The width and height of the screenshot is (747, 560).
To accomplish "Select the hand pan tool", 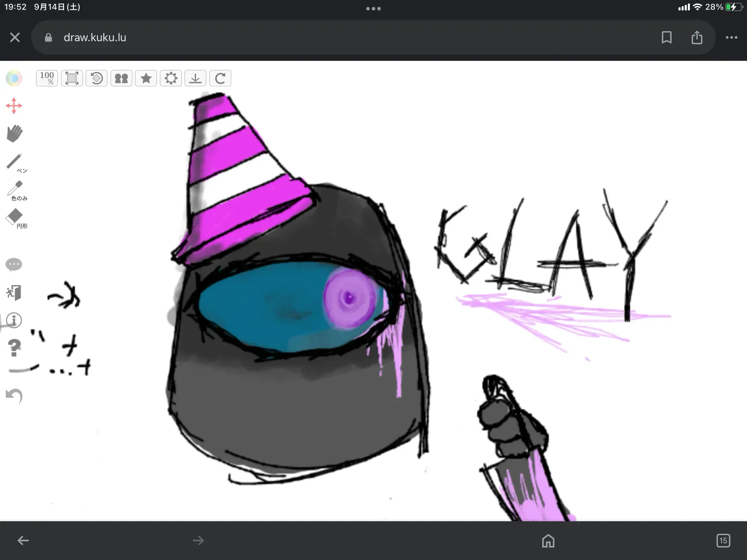I will click(x=14, y=134).
